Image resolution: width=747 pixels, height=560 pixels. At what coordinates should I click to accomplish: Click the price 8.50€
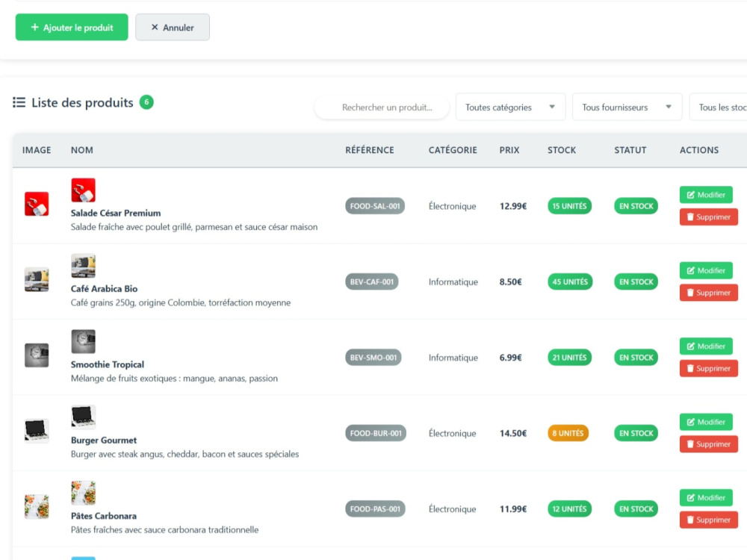[510, 282]
